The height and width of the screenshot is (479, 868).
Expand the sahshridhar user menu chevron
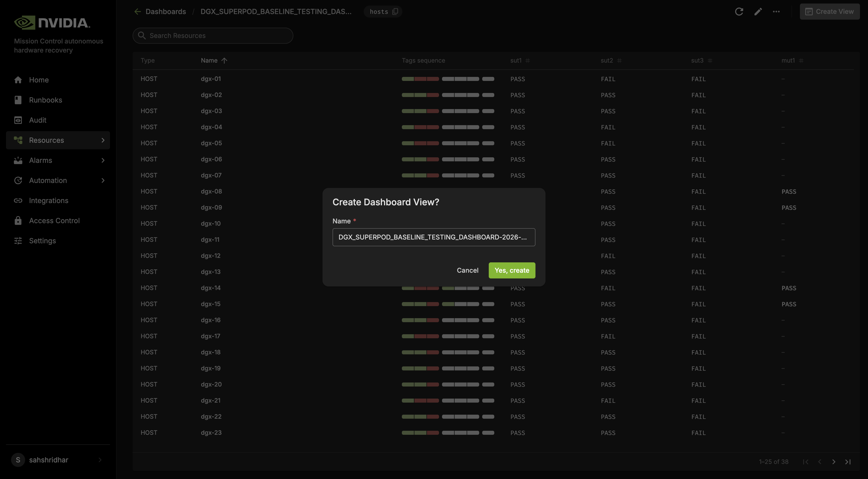pyautogui.click(x=100, y=460)
